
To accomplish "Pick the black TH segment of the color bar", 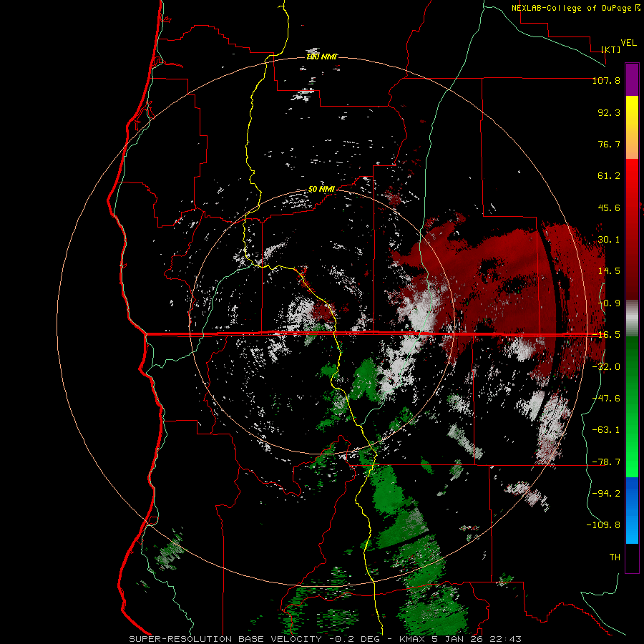I will [632, 557].
